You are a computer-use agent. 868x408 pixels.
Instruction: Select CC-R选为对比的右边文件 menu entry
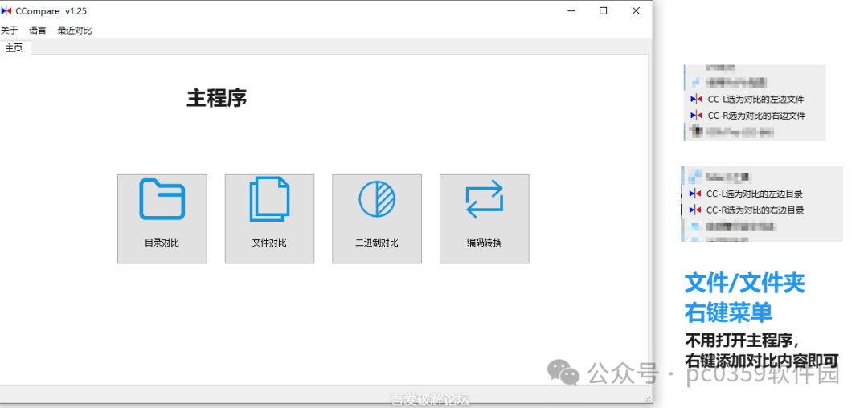[755, 116]
